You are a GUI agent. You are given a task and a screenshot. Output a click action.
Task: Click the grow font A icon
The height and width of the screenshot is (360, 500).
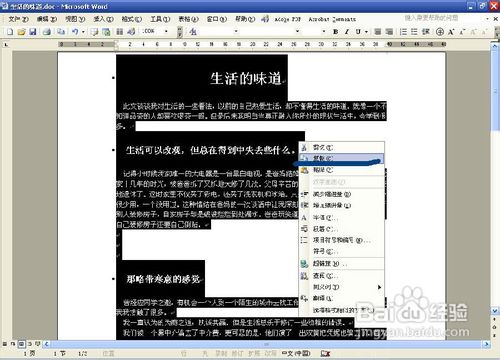point(451,32)
